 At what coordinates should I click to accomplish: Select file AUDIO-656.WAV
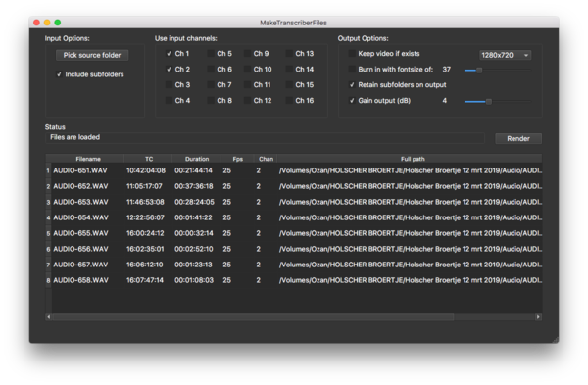[x=80, y=249]
